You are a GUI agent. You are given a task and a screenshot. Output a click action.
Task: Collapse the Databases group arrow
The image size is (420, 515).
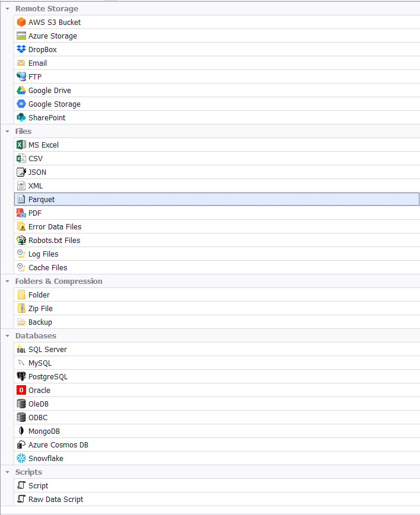point(7,336)
